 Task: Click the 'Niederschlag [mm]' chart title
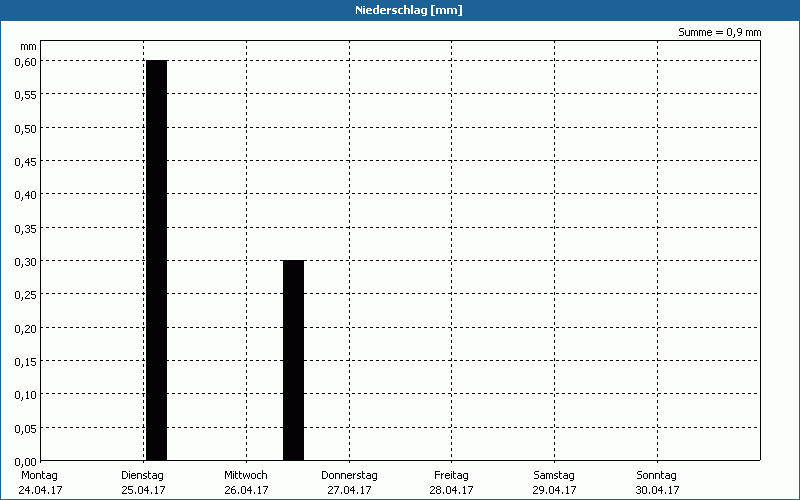pyautogui.click(x=409, y=10)
